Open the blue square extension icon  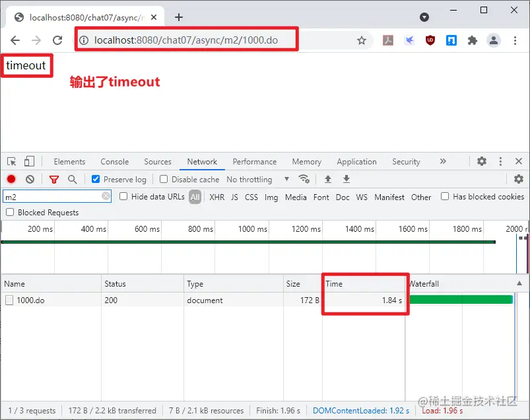click(451, 40)
